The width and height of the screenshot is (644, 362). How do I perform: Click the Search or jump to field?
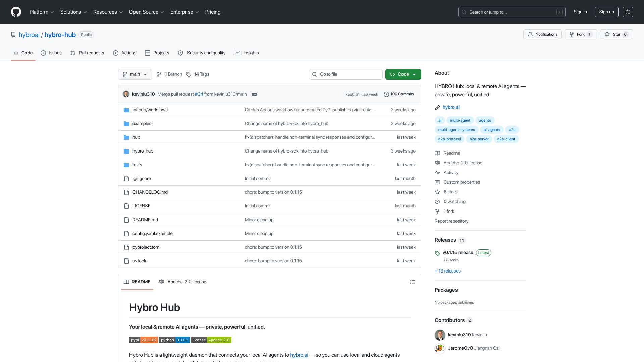pyautogui.click(x=512, y=12)
